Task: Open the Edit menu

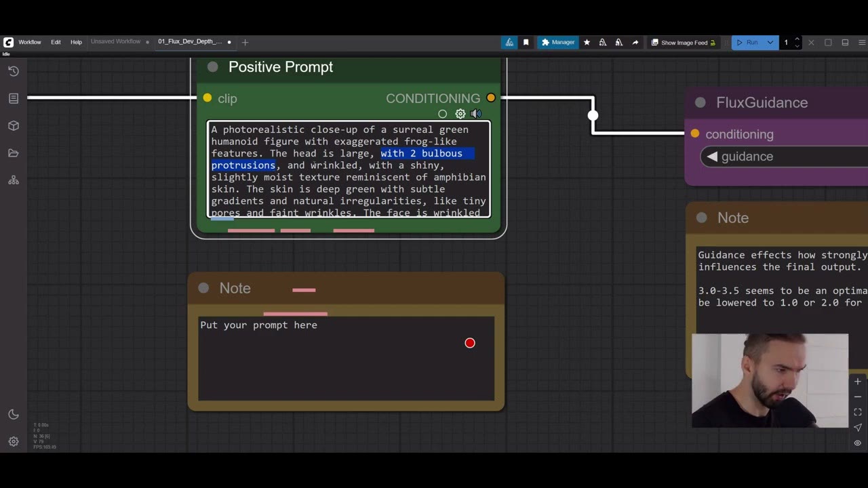Action: coord(56,42)
